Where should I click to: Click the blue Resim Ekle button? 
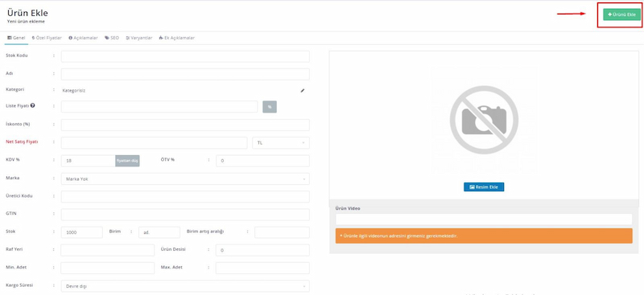click(484, 186)
